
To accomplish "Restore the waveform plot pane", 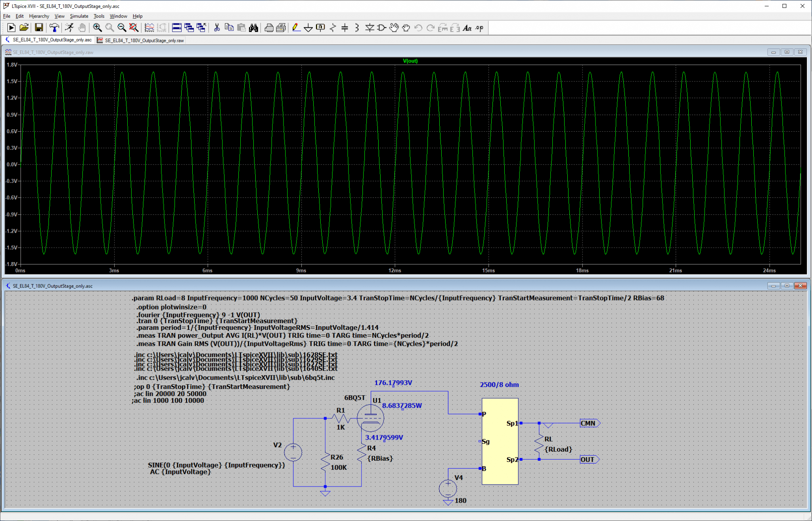I will 787,52.
